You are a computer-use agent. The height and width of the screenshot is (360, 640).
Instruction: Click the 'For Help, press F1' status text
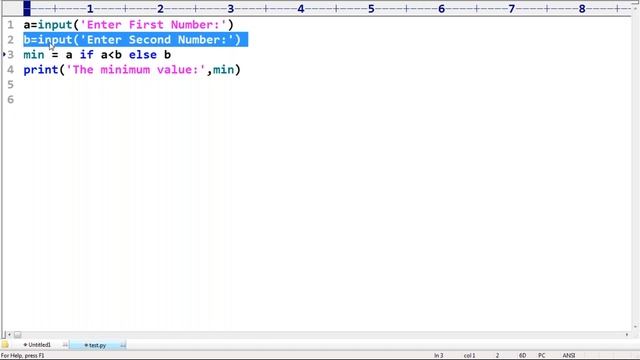pyautogui.click(x=22, y=356)
